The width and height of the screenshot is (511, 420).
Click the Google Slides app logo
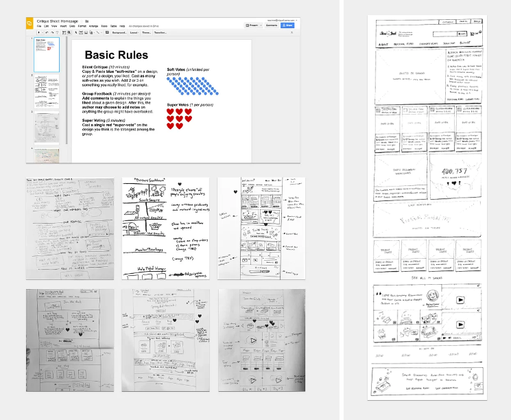coord(30,23)
